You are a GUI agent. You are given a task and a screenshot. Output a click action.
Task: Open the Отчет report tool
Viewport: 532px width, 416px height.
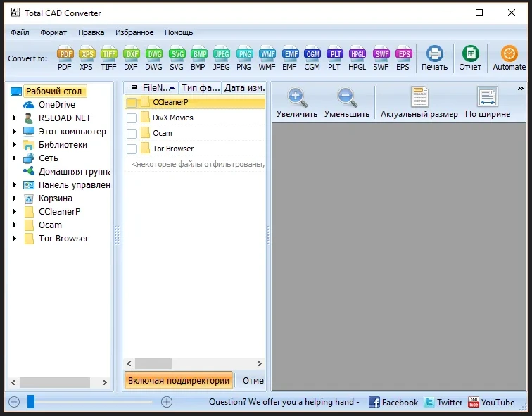pos(470,58)
